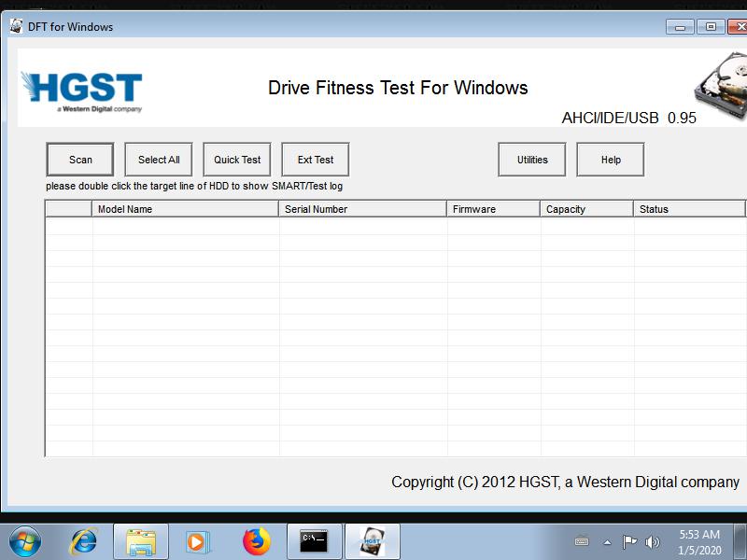Viewport: 747px width, 560px height.
Task: Open the Windows Start menu
Action: click(x=25, y=542)
